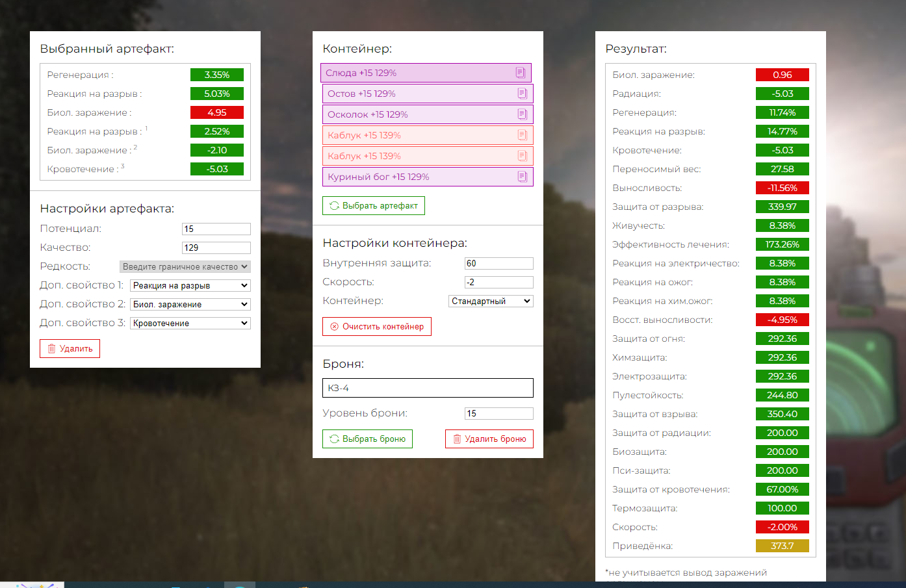Focus the Внутренняя защита input field
Image resolution: width=906 pixels, height=588 pixels.
tap(499, 263)
